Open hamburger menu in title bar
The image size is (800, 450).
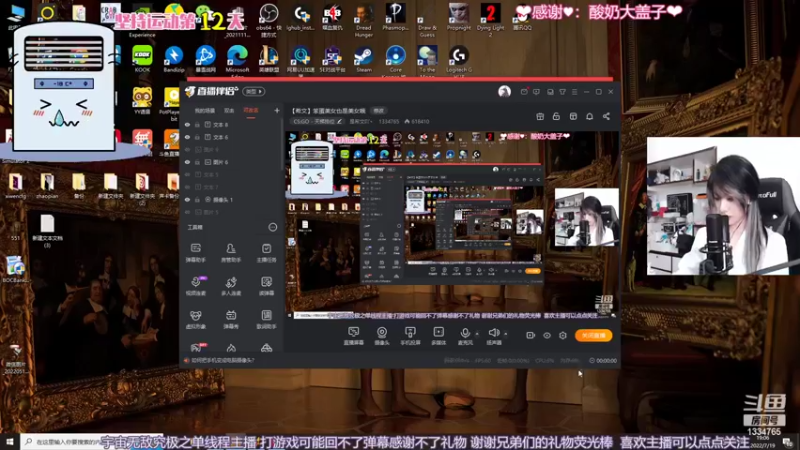[574, 92]
